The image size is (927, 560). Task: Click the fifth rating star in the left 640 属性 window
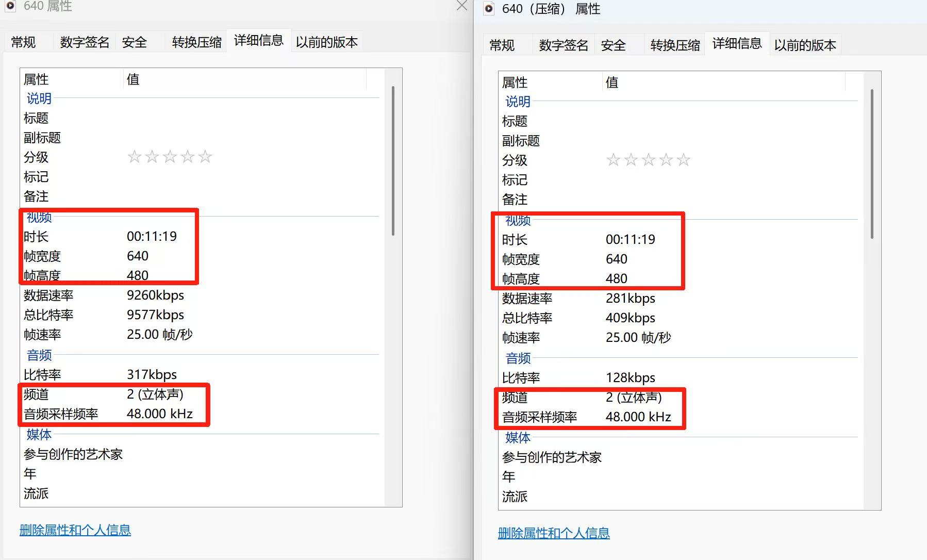pos(205,157)
